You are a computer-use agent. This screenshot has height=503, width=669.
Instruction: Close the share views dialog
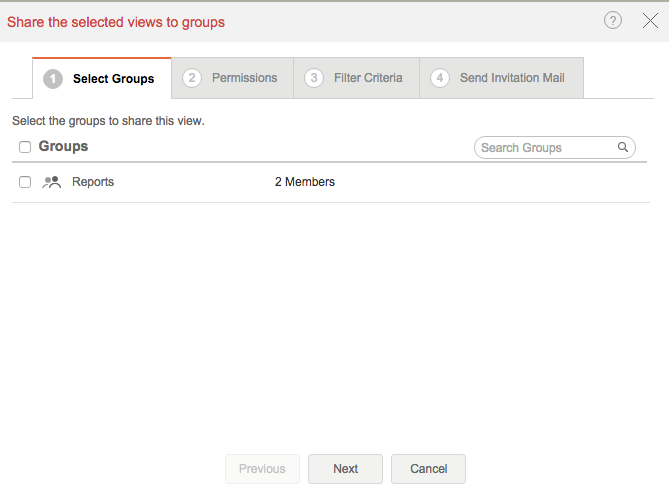[649, 21]
